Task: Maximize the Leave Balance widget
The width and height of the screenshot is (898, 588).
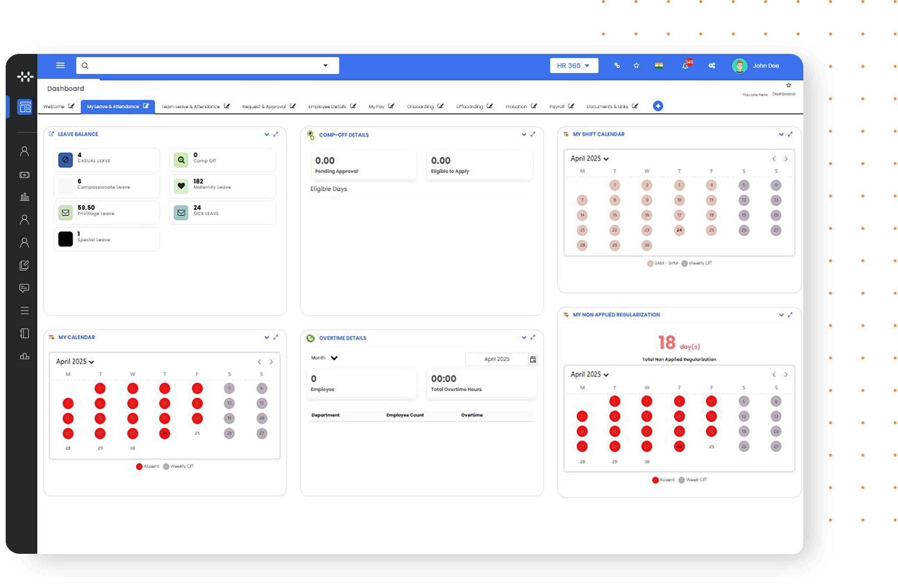Action: pyautogui.click(x=276, y=134)
